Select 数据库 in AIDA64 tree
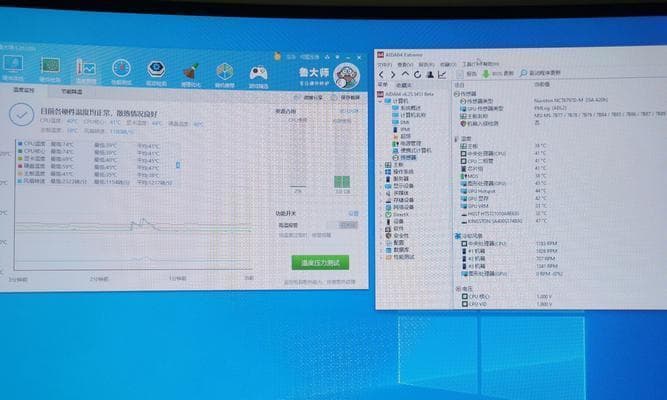Image resolution: width=667 pixels, height=400 pixels. (397, 250)
